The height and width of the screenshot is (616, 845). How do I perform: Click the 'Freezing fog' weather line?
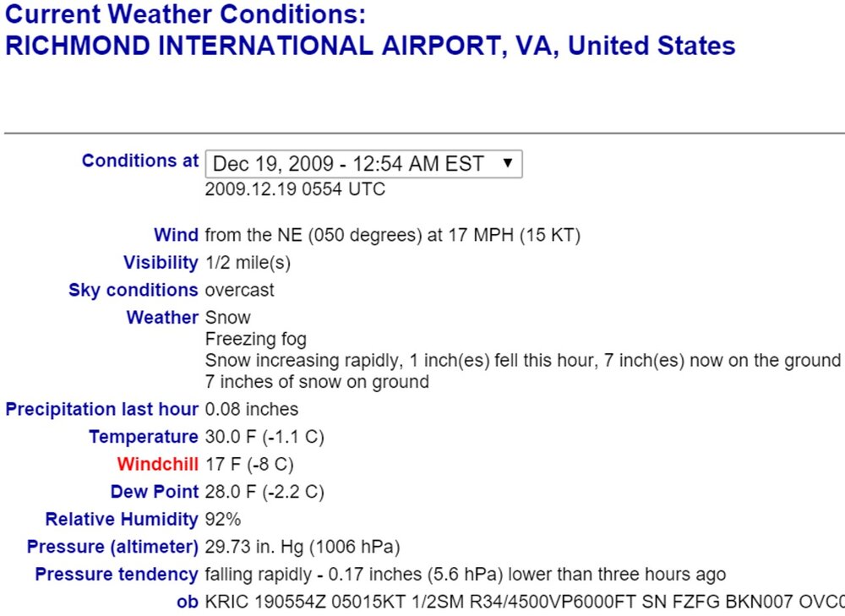pyautogui.click(x=255, y=339)
